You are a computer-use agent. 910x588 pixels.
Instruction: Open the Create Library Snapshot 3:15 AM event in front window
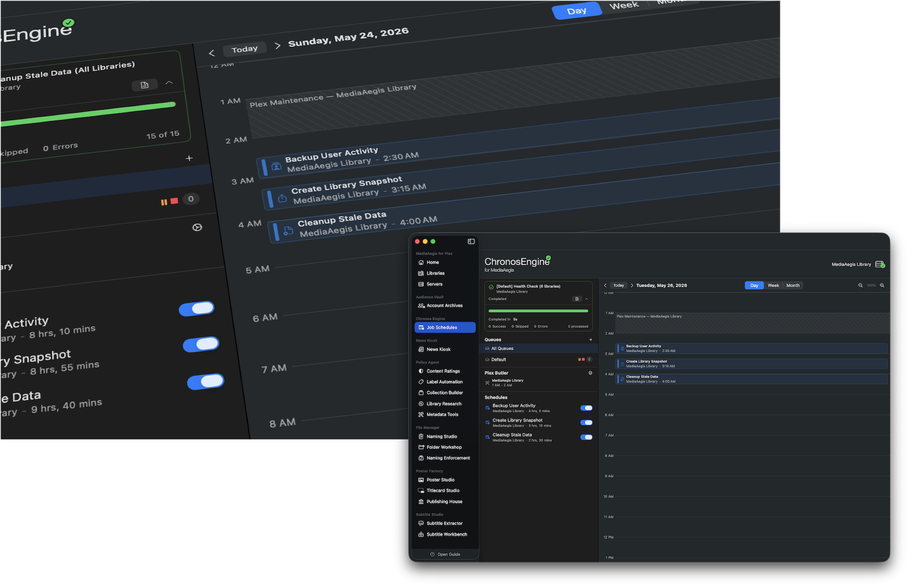752,364
